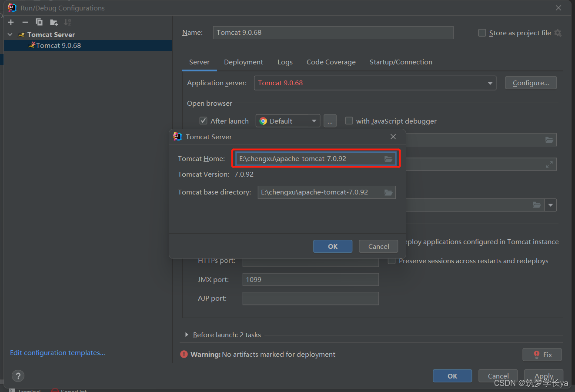The width and height of the screenshot is (575, 392).
Task: Remove configuration with minus icon
Action: click(x=25, y=22)
